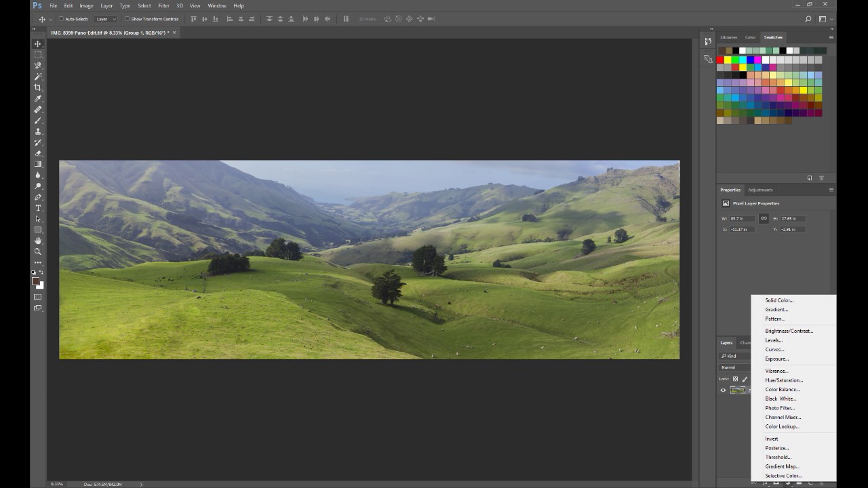Enable the Auto-Select checkbox
This screenshot has height=488, width=868.
[61, 19]
